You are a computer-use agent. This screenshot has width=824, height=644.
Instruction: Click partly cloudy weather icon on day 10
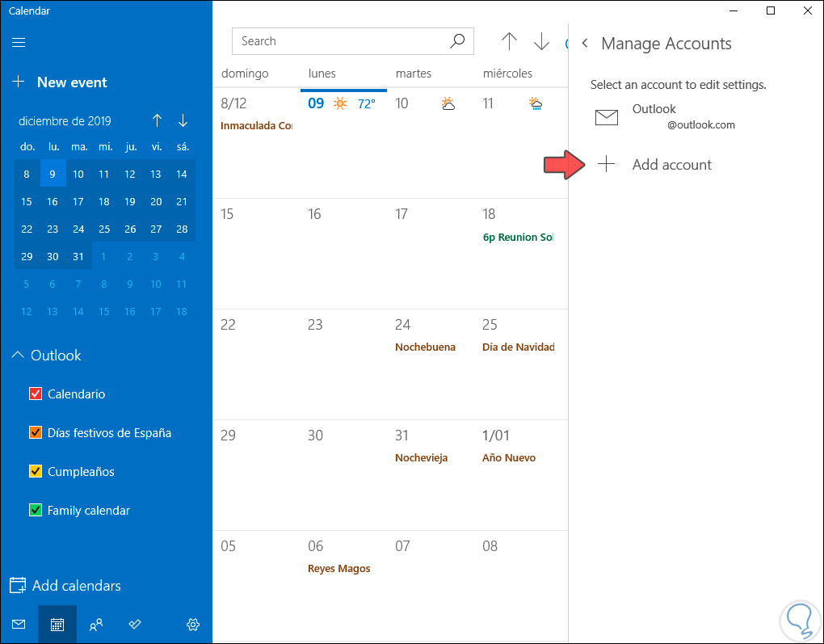click(x=448, y=103)
